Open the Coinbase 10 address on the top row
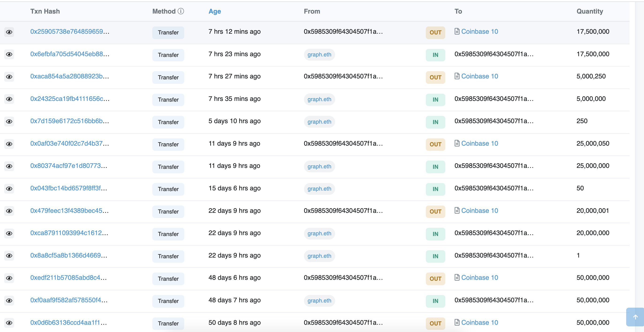Screen dimensions: 644x332 pos(479,31)
